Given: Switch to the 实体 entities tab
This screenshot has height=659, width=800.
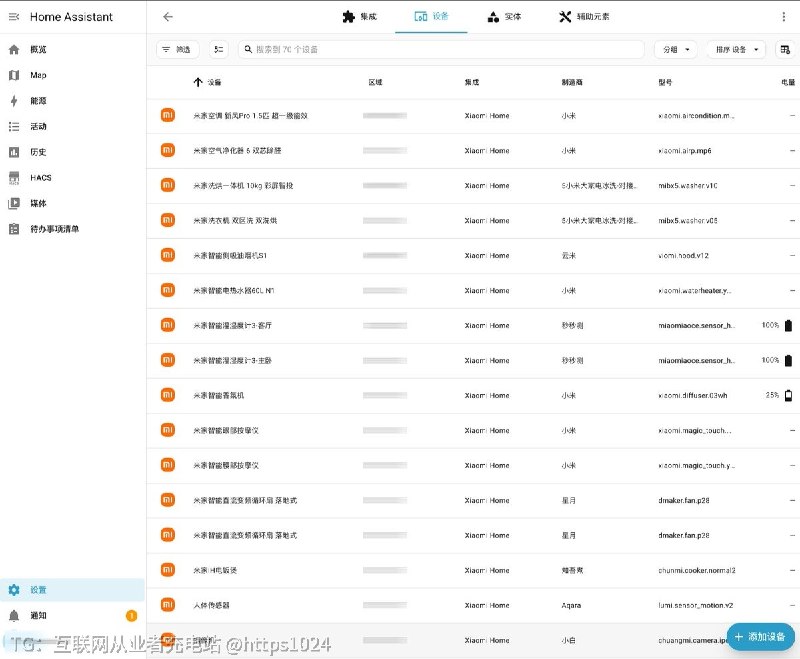Looking at the screenshot, I should tap(504, 17).
